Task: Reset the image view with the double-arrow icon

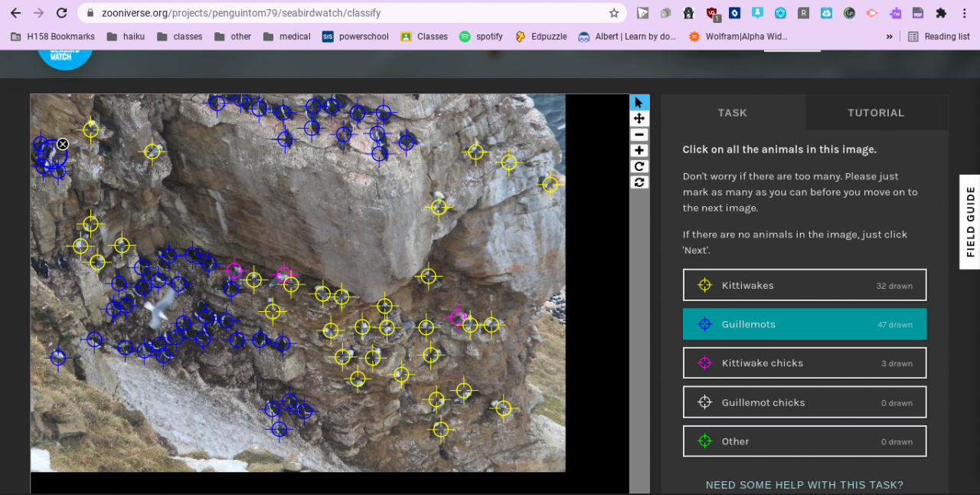Action: [639, 182]
